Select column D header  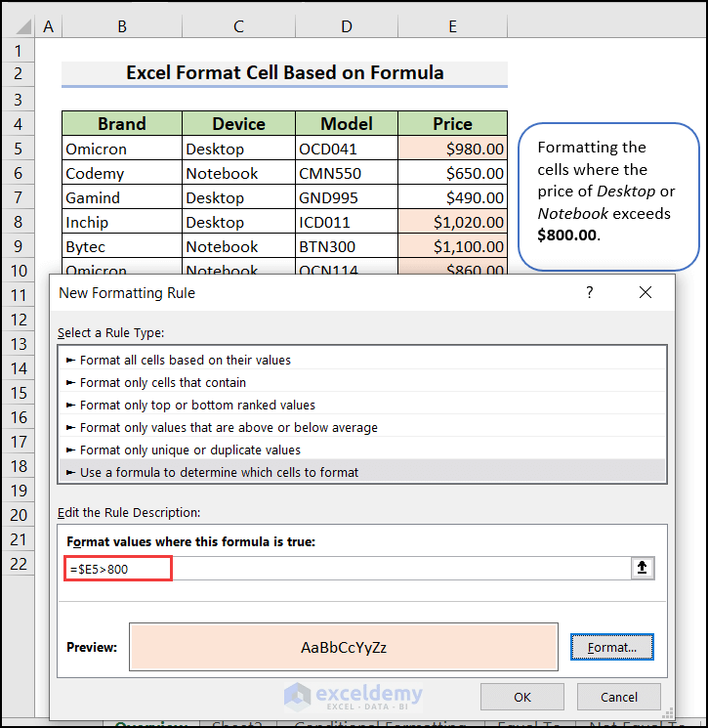[x=347, y=26]
